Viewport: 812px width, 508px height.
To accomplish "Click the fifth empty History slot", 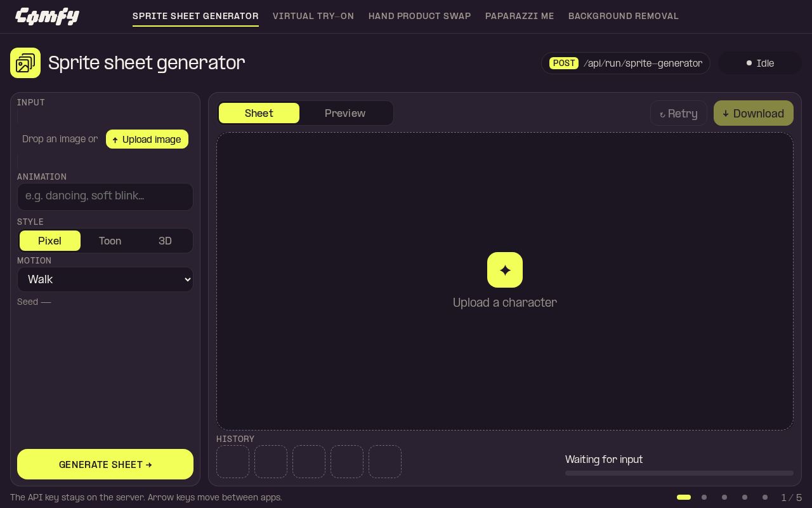I will pyautogui.click(x=385, y=462).
